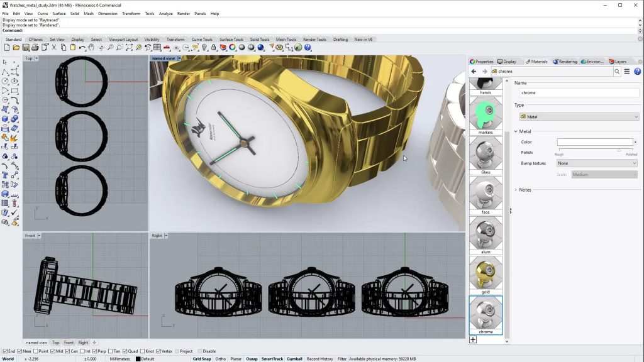Image resolution: width=644 pixels, height=362 pixels.
Task: Open the Render menu
Action: (x=183, y=13)
